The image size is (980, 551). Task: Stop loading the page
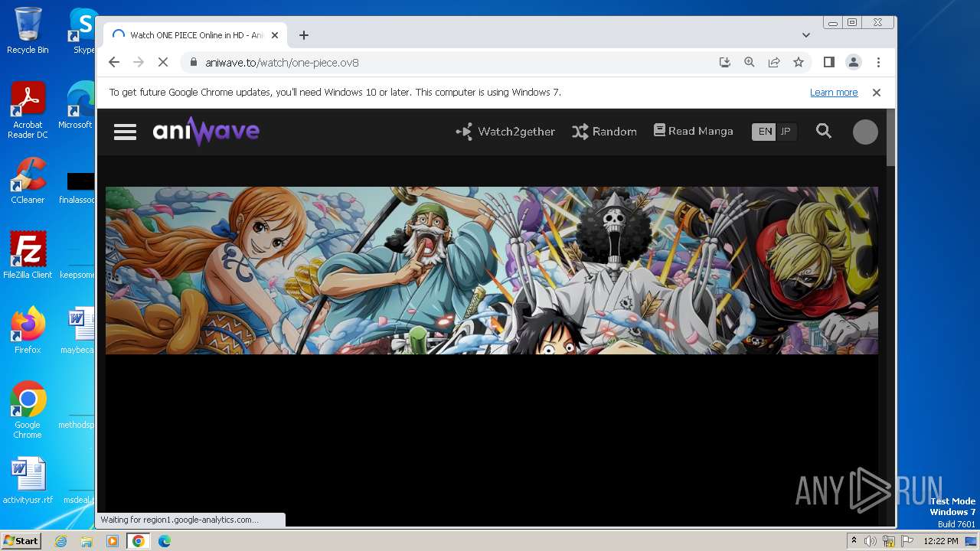[x=163, y=62]
